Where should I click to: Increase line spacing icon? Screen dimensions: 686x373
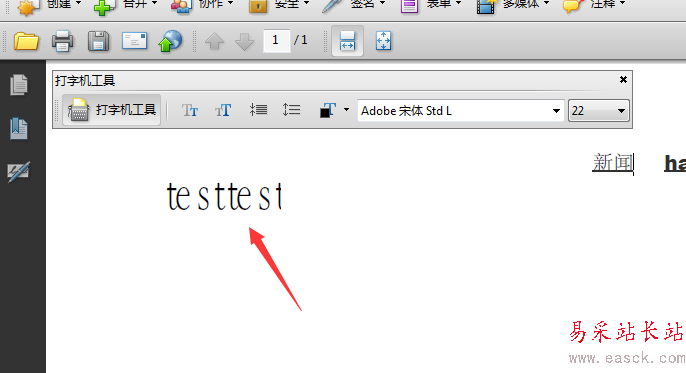[291, 110]
